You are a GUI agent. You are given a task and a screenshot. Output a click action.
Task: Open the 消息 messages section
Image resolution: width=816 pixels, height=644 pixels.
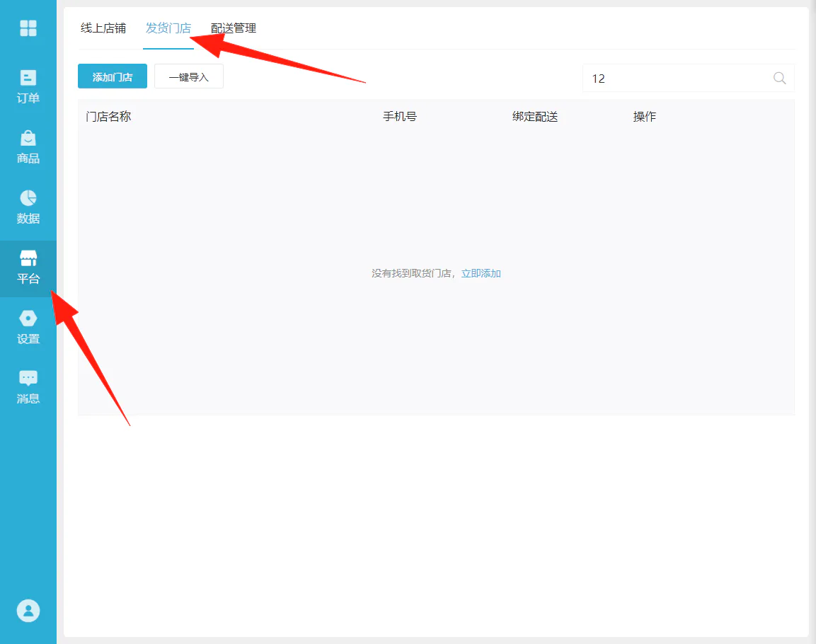point(28,388)
